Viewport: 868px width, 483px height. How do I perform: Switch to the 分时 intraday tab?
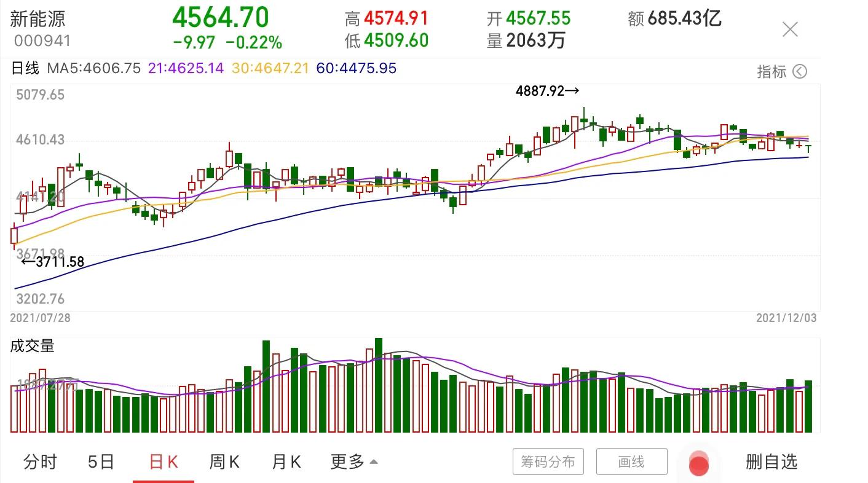pyautogui.click(x=40, y=462)
